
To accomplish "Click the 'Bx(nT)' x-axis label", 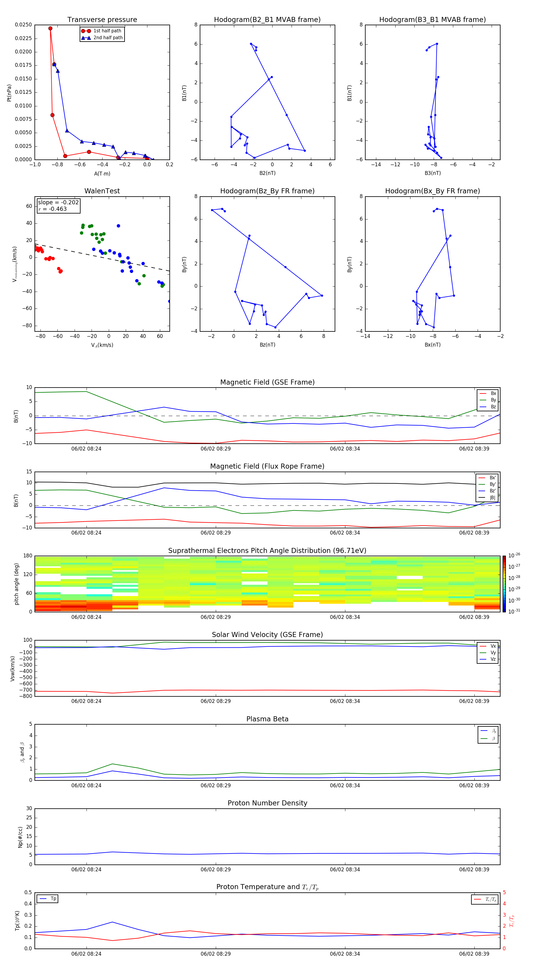I will (x=432, y=345).
